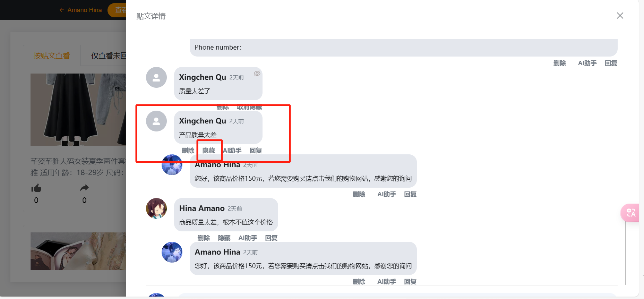Click the thumbs-up like icon on post
The width and height of the screenshot is (644, 299).
pos(36,188)
